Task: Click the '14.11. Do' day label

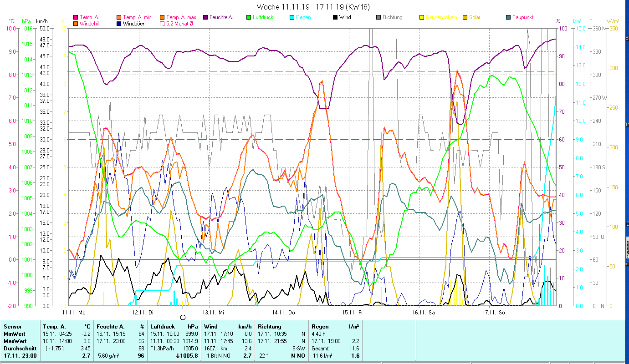Action: (284, 312)
